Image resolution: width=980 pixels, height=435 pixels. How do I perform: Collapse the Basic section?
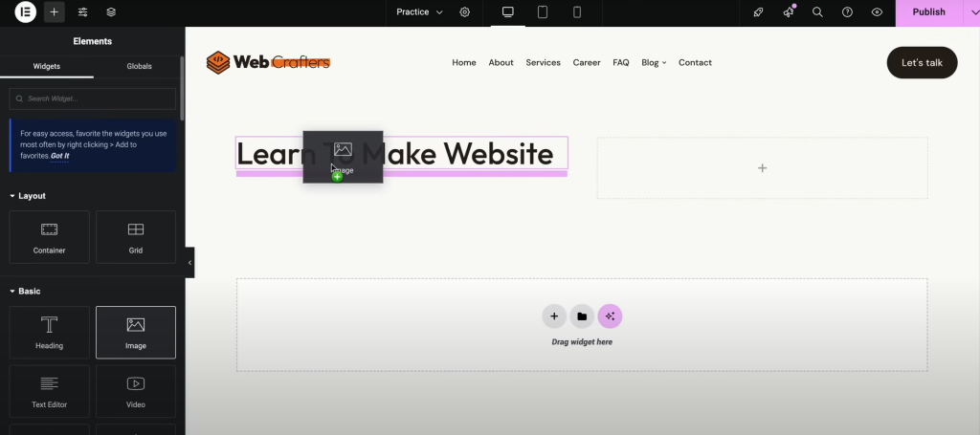tap(25, 292)
